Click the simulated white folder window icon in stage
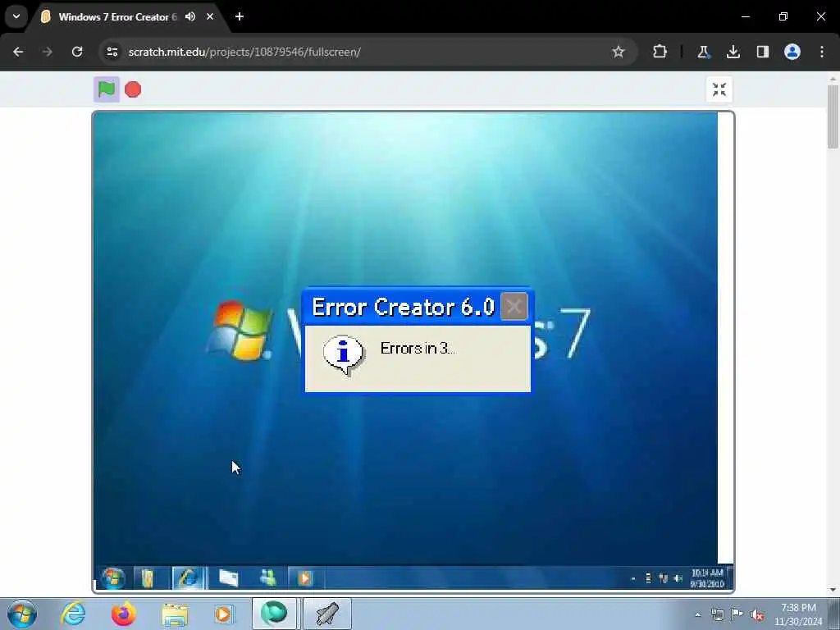Screen dimensions: 840x630 tap(229, 578)
